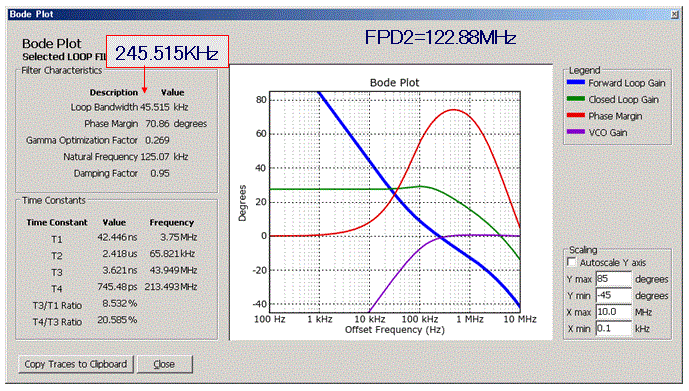Screen dimensions: 689x391
Task: Click the Damping Factor value 0.95
Action: [x=160, y=174]
